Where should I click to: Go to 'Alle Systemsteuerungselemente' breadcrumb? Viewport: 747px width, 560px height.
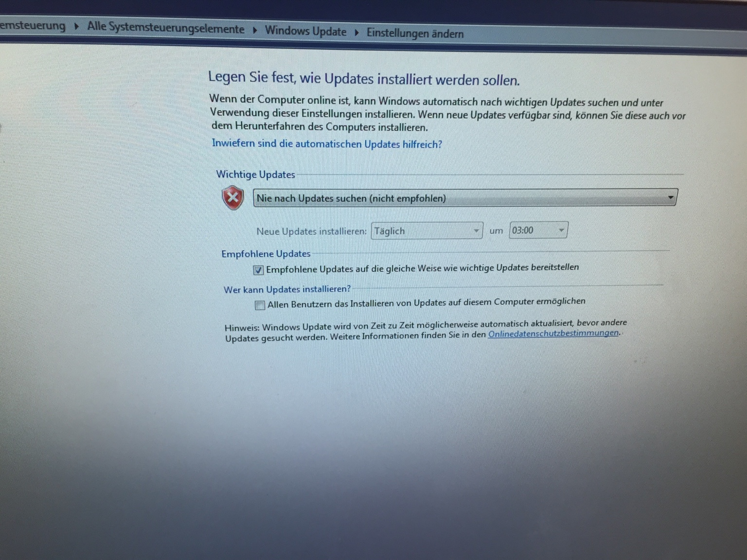[x=166, y=28]
